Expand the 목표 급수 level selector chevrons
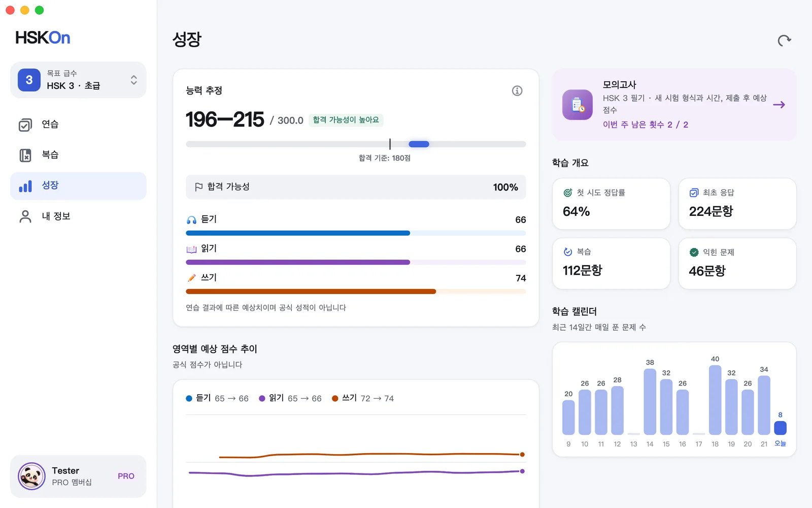This screenshot has height=508, width=812. coord(133,80)
